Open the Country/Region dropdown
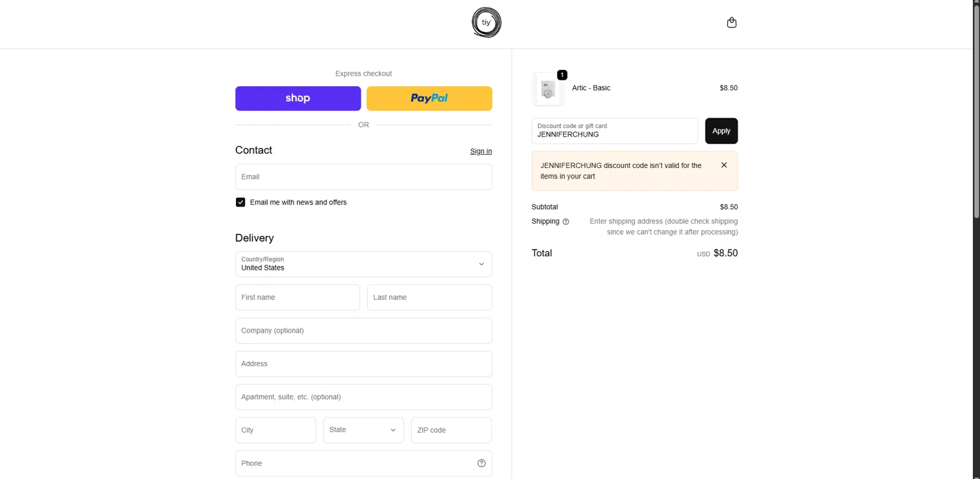This screenshot has height=479, width=980. click(363, 264)
